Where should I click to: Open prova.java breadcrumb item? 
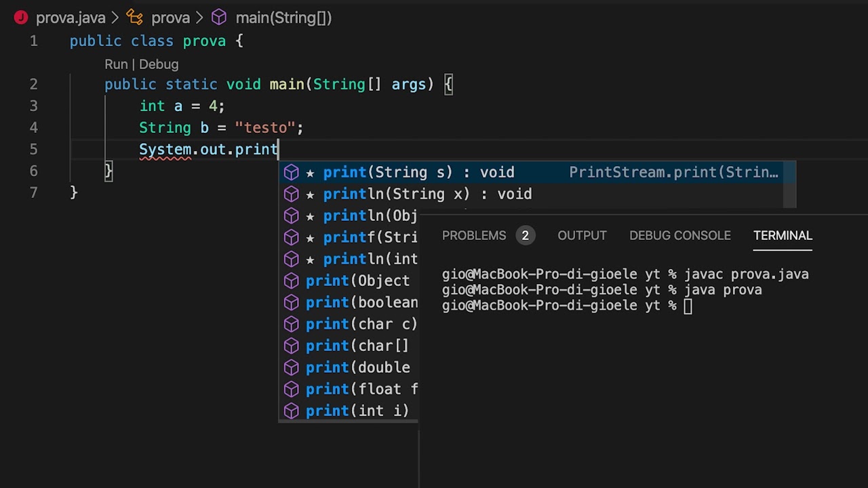tap(71, 18)
